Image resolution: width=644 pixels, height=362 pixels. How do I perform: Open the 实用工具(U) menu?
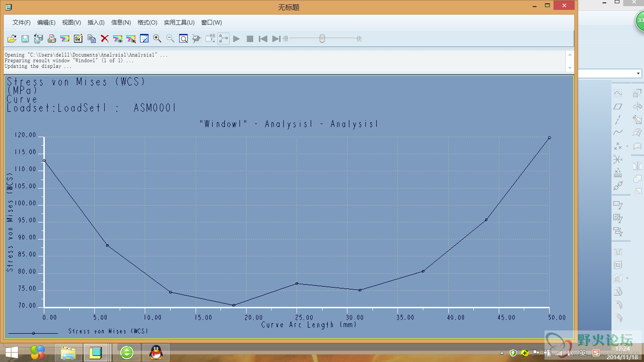[x=179, y=22]
